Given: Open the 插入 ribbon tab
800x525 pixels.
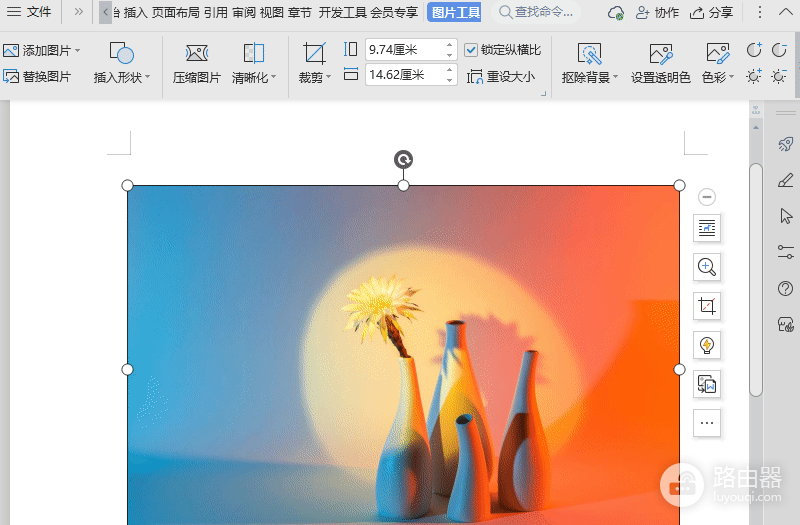Looking at the screenshot, I should (135, 12).
